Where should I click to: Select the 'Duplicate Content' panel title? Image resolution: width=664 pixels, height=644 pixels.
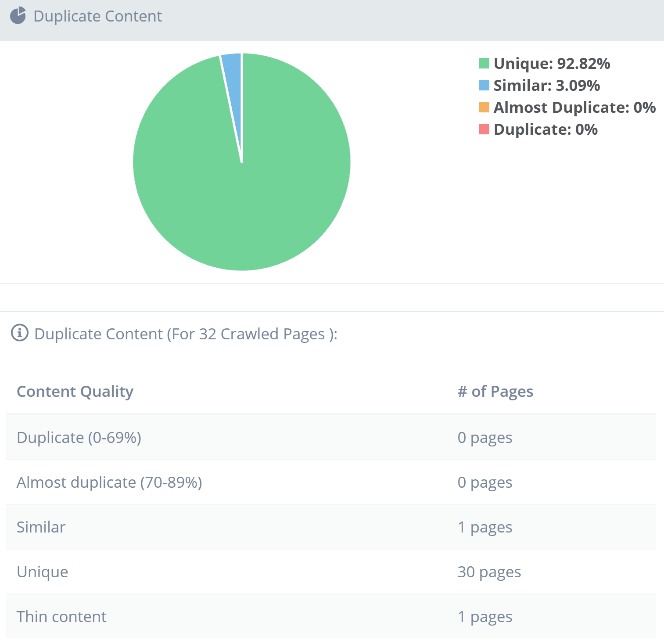point(98,16)
